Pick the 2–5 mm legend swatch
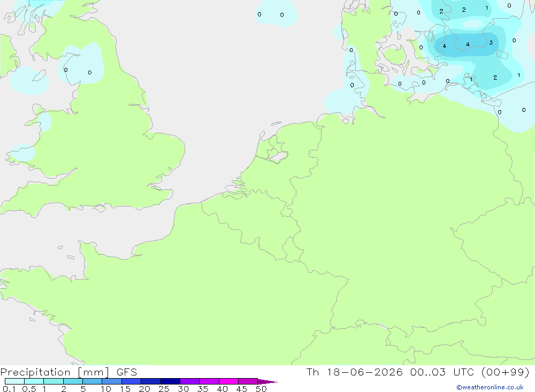Image resolution: width=535 pixels, height=392 pixels. (73, 381)
